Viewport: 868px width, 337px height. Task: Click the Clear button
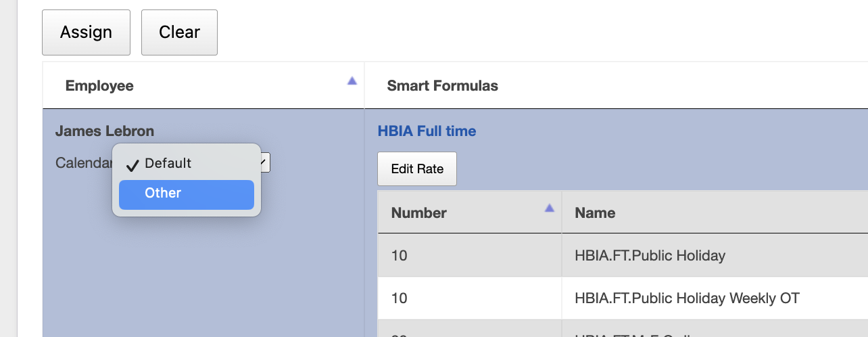[x=179, y=32]
